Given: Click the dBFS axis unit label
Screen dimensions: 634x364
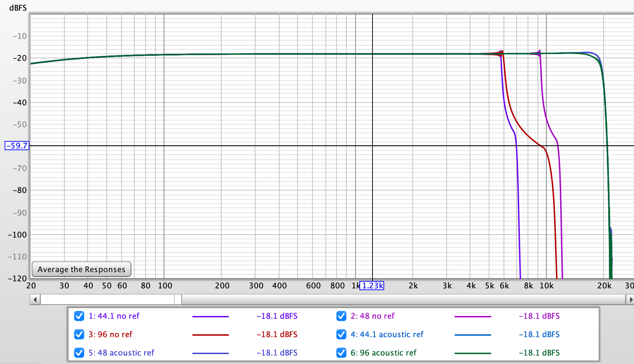Looking at the screenshot, I should tap(18, 8).
